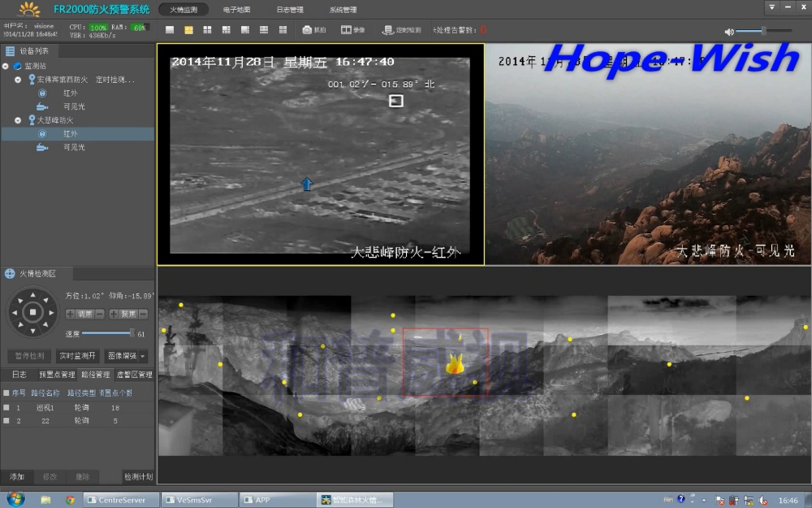Click the focus minus button beside 聚焦
The width and height of the screenshot is (812, 508).
click(x=143, y=314)
